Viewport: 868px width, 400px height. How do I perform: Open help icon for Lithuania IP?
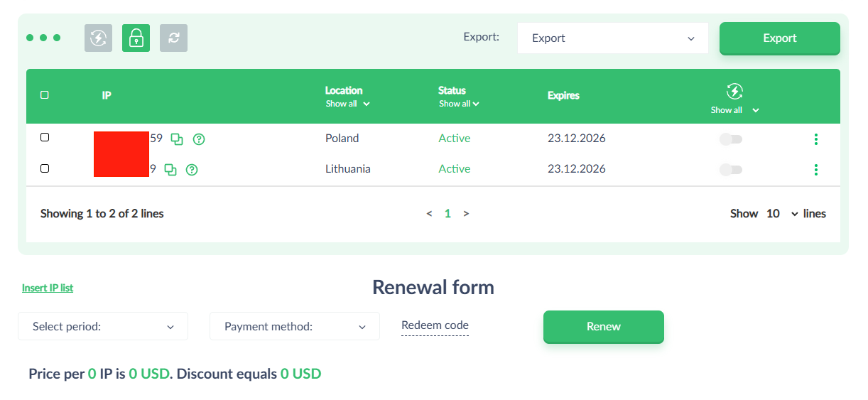click(x=192, y=170)
